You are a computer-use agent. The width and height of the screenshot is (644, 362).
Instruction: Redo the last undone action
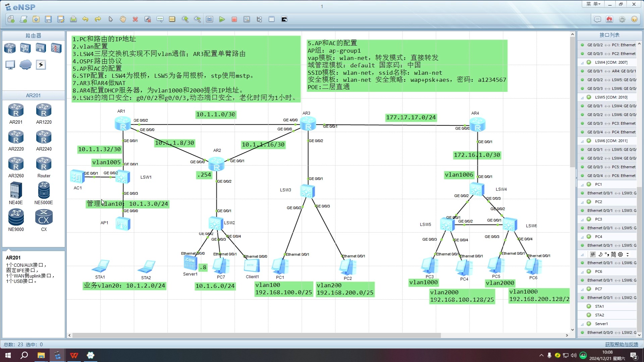98,19
